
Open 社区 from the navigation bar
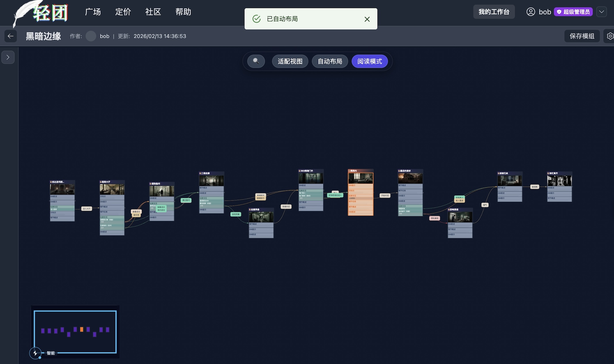(x=153, y=12)
